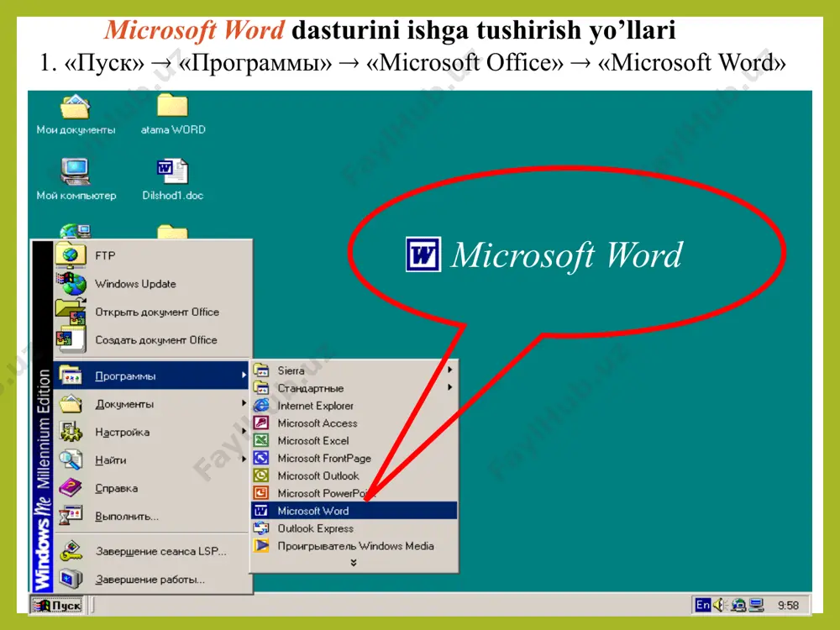Click the Открыть документ Office icon
Viewport: 840px width, 630px height.
71,312
